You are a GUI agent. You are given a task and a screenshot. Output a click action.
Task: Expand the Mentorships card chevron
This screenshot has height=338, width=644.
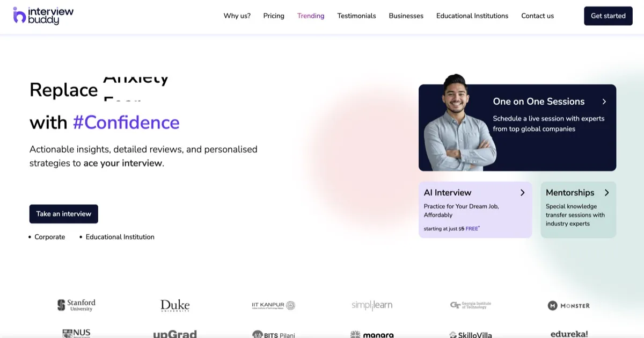[607, 192]
